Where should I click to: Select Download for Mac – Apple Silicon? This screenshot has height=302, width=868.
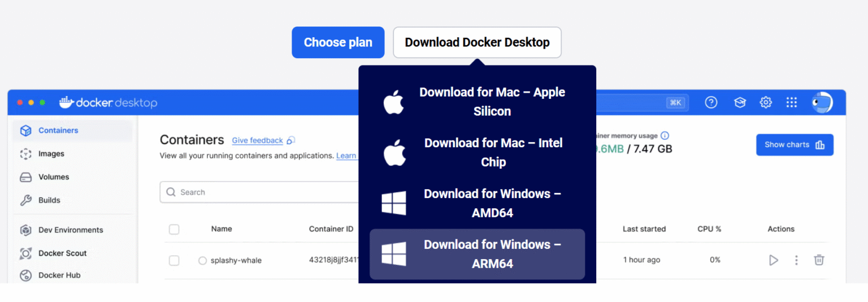point(477,102)
